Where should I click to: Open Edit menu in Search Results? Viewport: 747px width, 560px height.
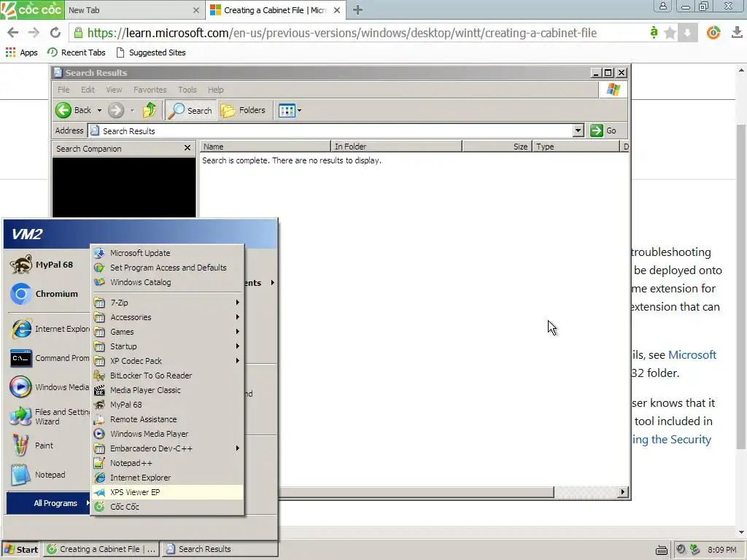click(x=88, y=90)
